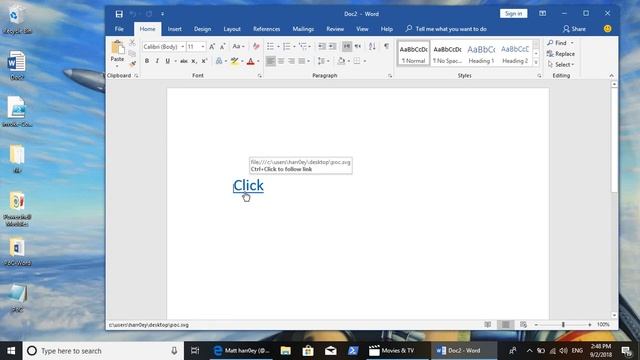The width and height of the screenshot is (640, 360).
Task: Toggle Underline formatting
Action: point(167,61)
